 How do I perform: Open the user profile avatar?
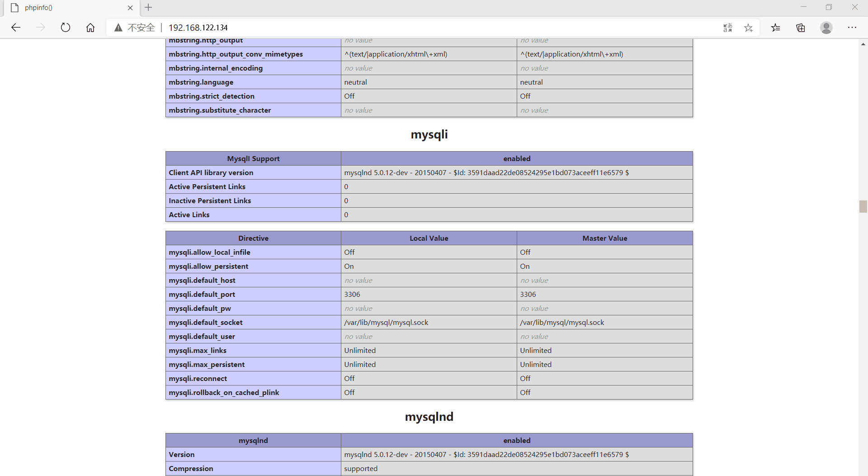coord(826,28)
